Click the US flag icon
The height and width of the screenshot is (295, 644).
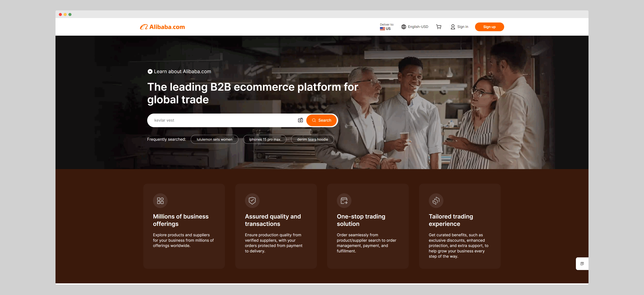[x=382, y=28]
